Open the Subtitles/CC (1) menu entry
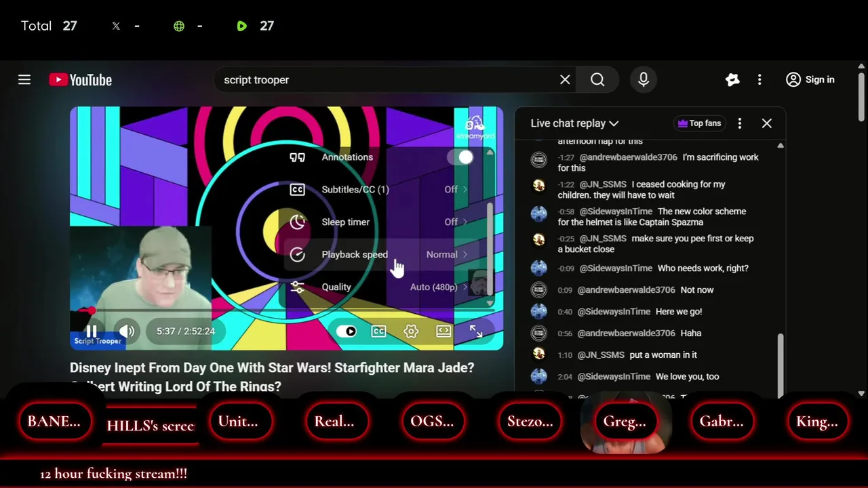The image size is (868, 488). [382, 190]
